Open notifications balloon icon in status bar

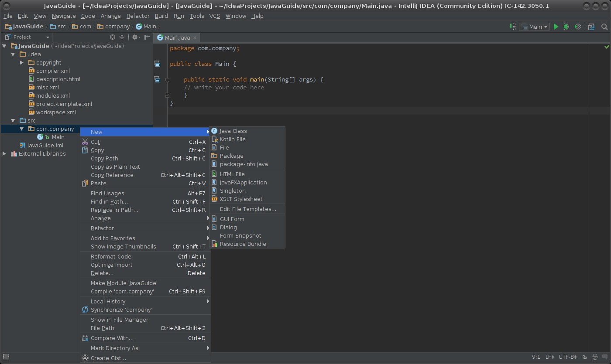605,357
